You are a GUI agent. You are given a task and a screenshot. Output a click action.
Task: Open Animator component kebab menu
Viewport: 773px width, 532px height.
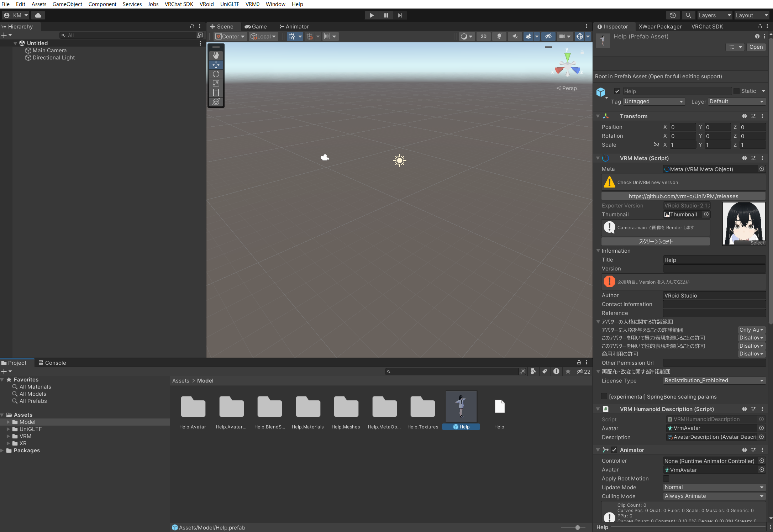pyautogui.click(x=762, y=450)
